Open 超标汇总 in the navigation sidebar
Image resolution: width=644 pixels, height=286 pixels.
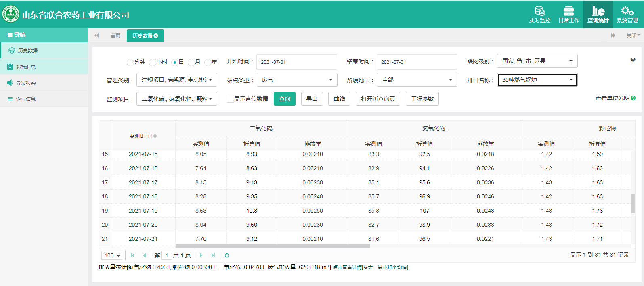coord(26,67)
